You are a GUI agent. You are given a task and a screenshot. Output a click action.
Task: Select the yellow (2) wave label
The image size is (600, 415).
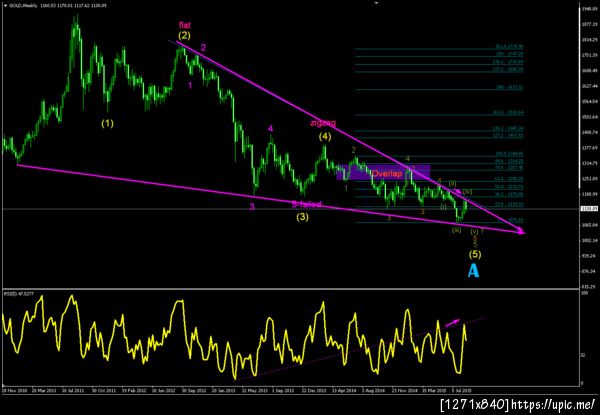[x=184, y=36]
